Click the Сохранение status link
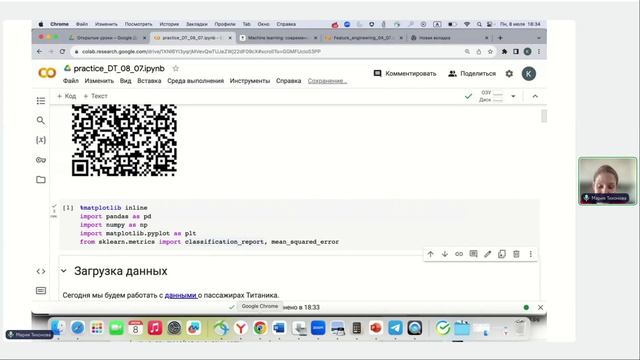 (x=327, y=81)
